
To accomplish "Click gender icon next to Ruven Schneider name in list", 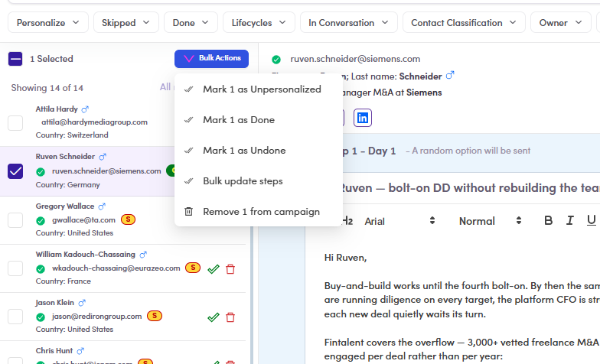I will pos(103,157).
